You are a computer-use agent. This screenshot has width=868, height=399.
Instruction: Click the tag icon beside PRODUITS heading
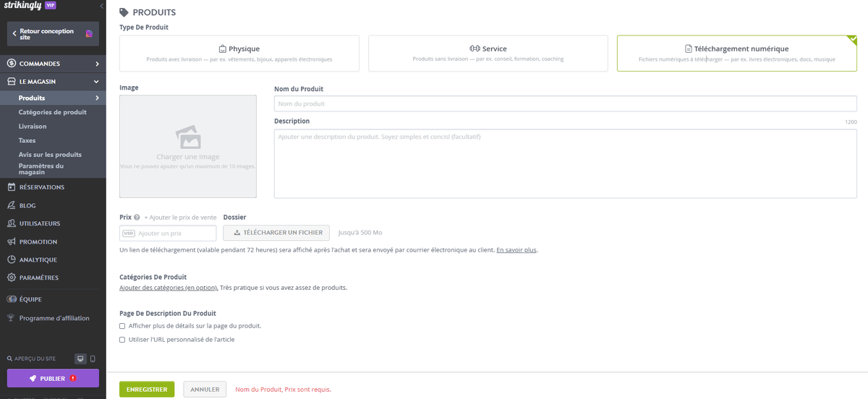tap(124, 12)
